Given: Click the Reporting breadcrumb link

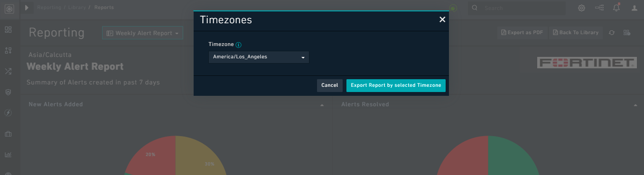Looking at the screenshot, I should pos(49,8).
